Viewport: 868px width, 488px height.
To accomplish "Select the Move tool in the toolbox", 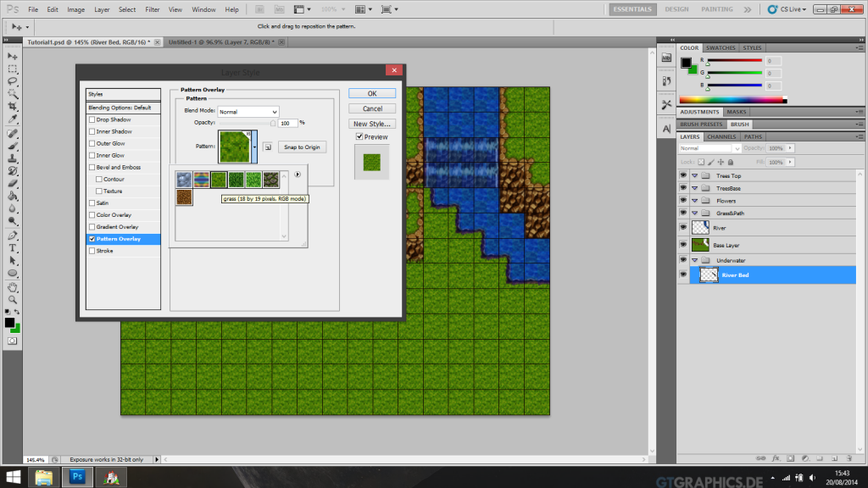I will 12,57.
